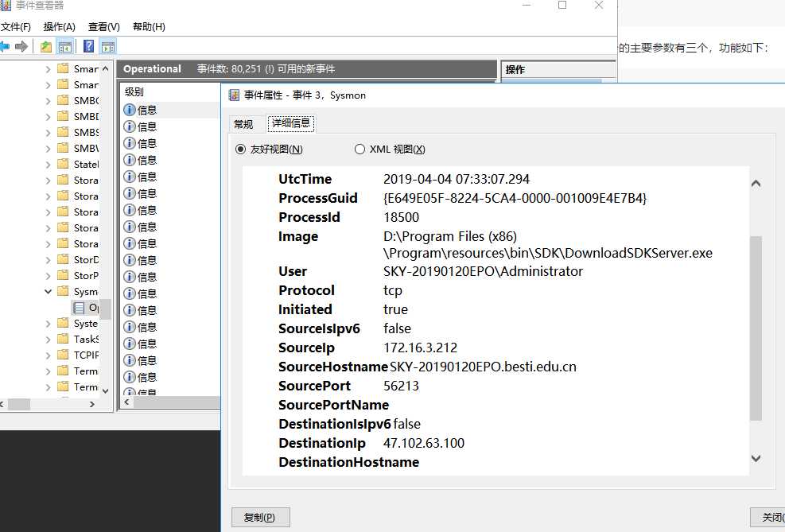This screenshot has height=532, width=785.
Task: Click the event properties dialog title icon
Action: 234,95
